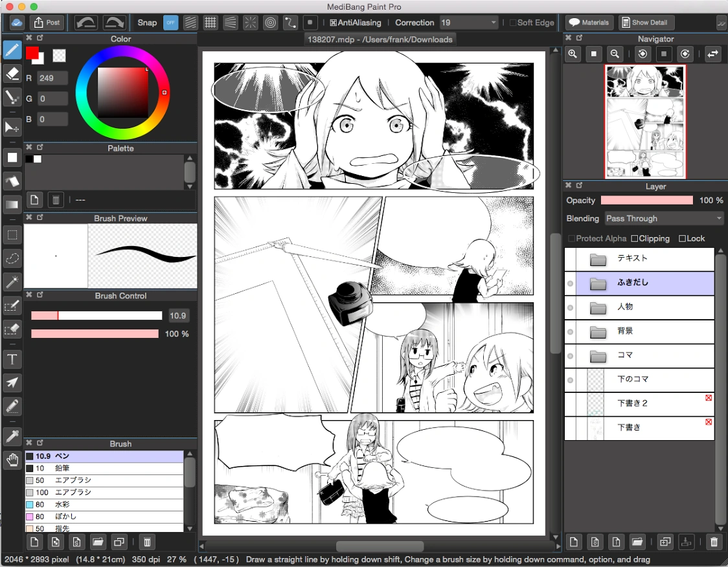
Task: Pick the Eyedropper tool
Action: [12, 436]
